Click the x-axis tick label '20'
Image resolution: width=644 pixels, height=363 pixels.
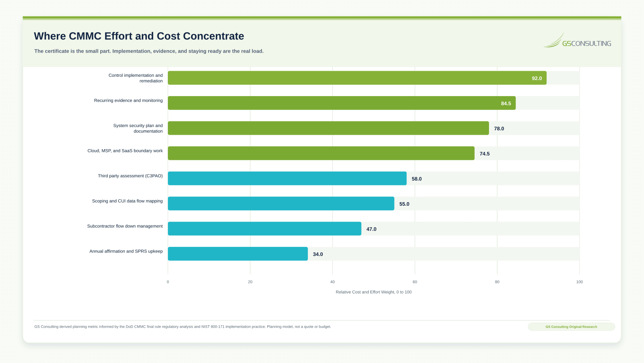coord(250,282)
